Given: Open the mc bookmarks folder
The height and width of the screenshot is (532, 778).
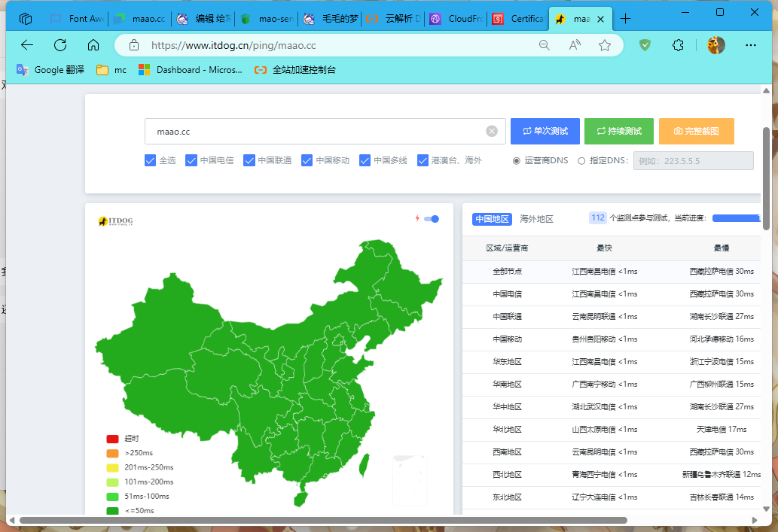Looking at the screenshot, I should (111, 70).
